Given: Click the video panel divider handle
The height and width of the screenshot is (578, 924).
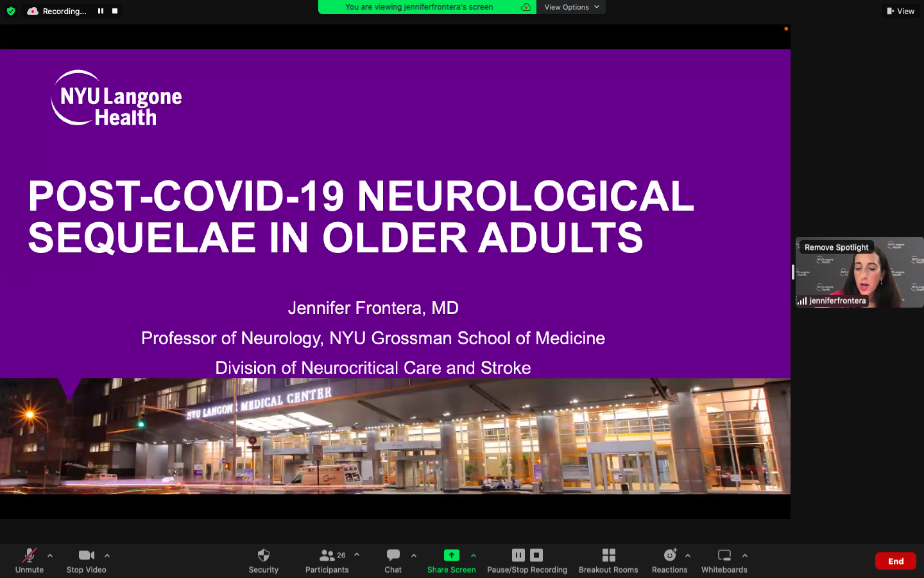Looking at the screenshot, I should [x=792, y=272].
